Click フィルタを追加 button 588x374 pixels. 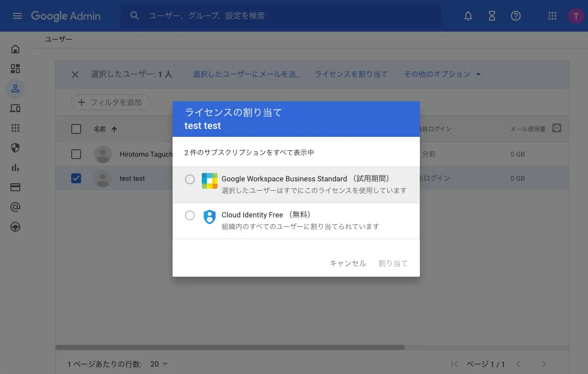coord(111,102)
